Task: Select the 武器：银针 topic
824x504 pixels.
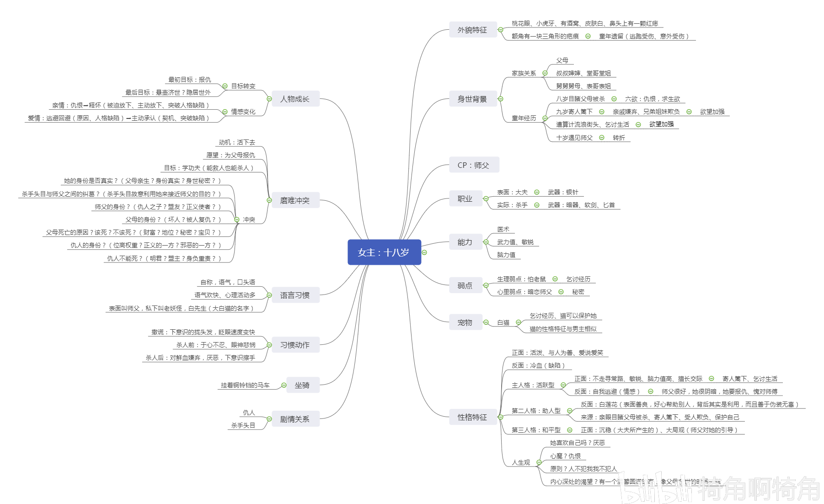Action: pyautogui.click(x=563, y=192)
